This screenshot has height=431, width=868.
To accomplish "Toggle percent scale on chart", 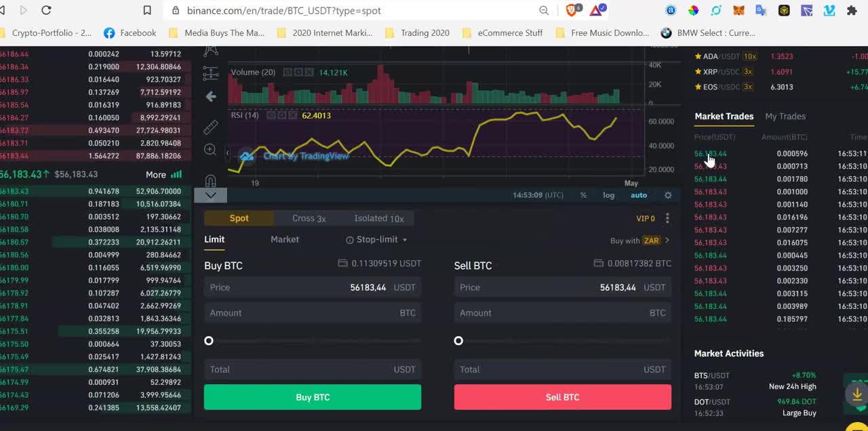I will (x=583, y=195).
